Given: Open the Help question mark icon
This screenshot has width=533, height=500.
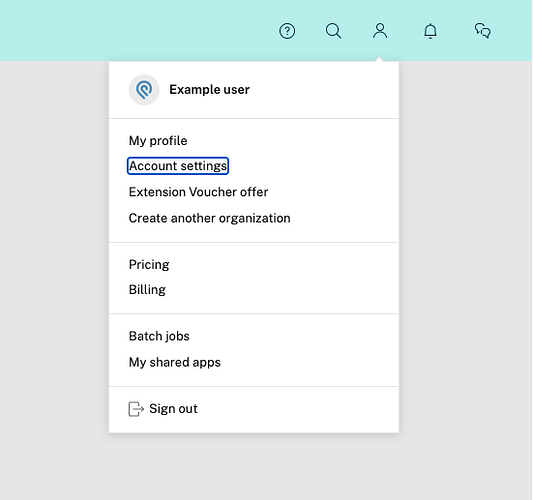Looking at the screenshot, I should [x=287, y=31].
